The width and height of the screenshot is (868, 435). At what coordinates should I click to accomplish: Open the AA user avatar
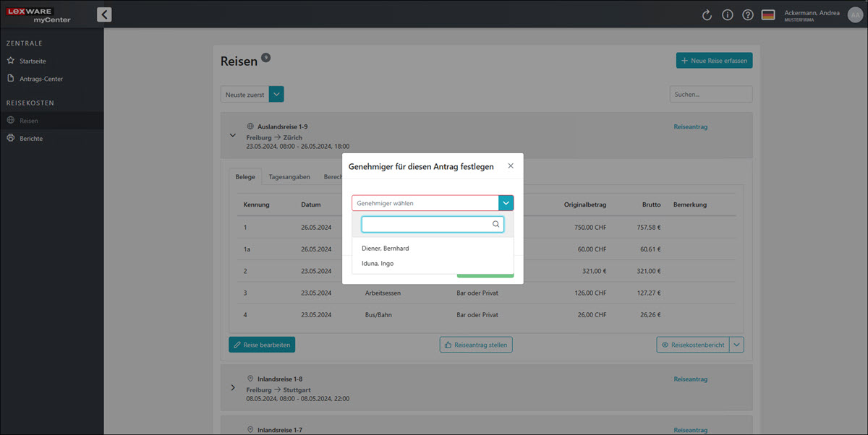click(x=854, y=15)
